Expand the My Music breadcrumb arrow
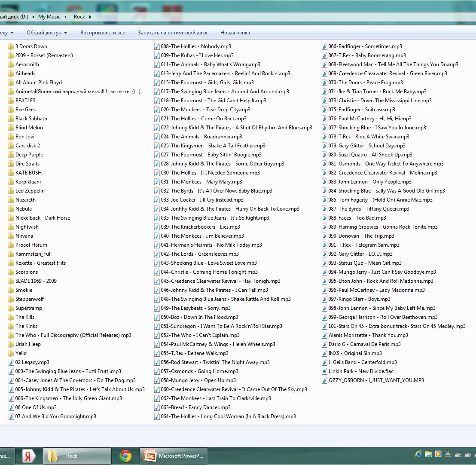This screenshot has width=476, height=465. 65,17
